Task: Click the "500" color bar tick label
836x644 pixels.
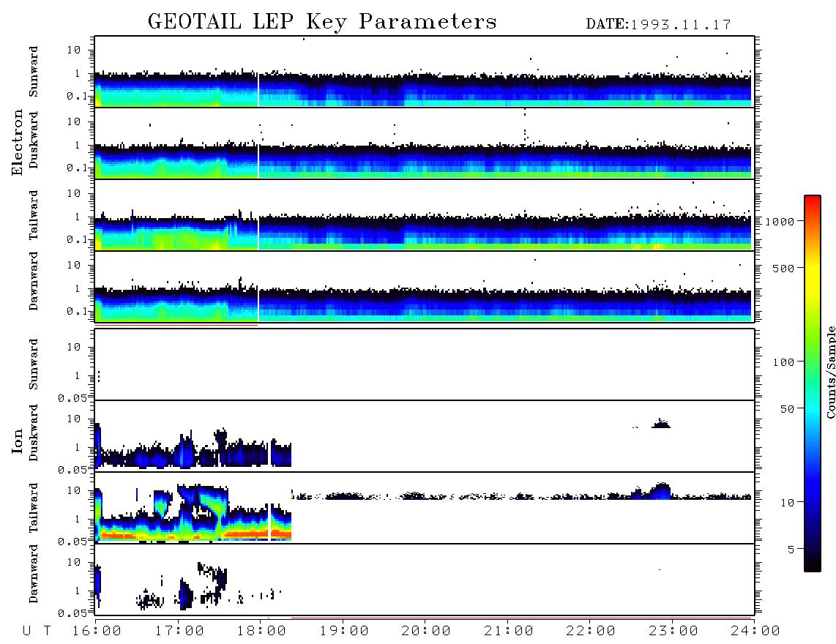Action: (x=783, y=268)
